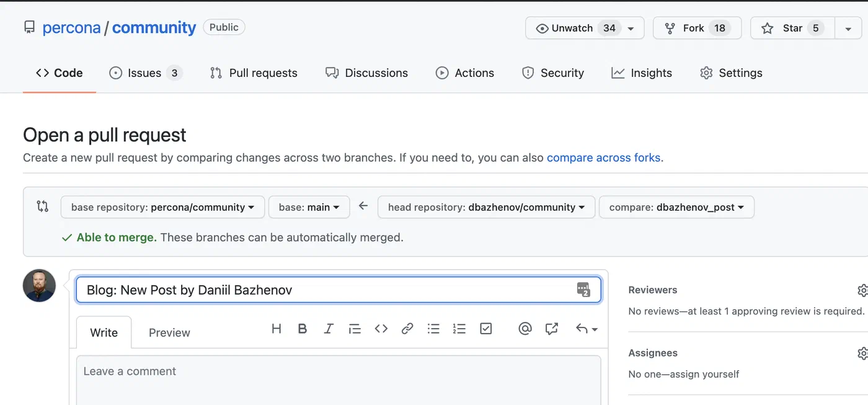
Task: Click the repository icon beside percona
Action: [x=30, y=27]
